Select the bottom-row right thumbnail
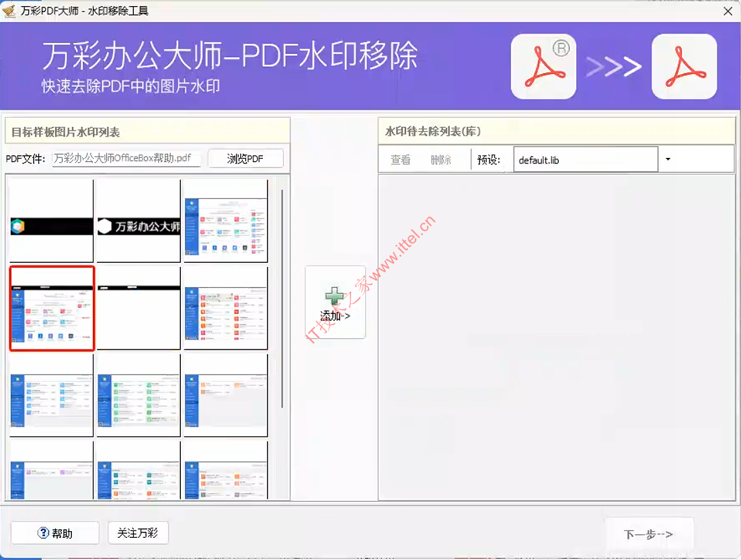The image size is (741, 560). pyautogui.click(x=226, y=471)
